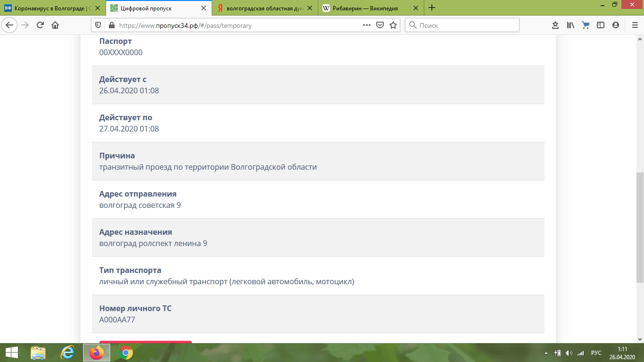Close the Рибавирин — Википедия tab

(416, 8)
